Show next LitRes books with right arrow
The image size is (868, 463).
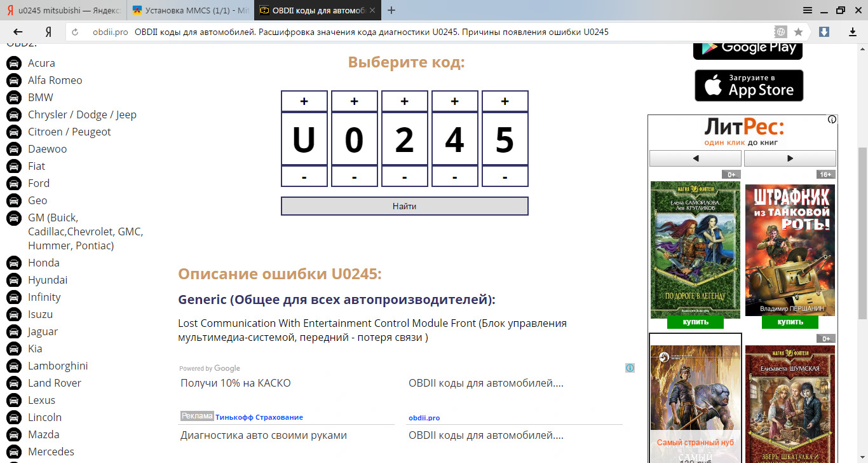coord(790,158)
